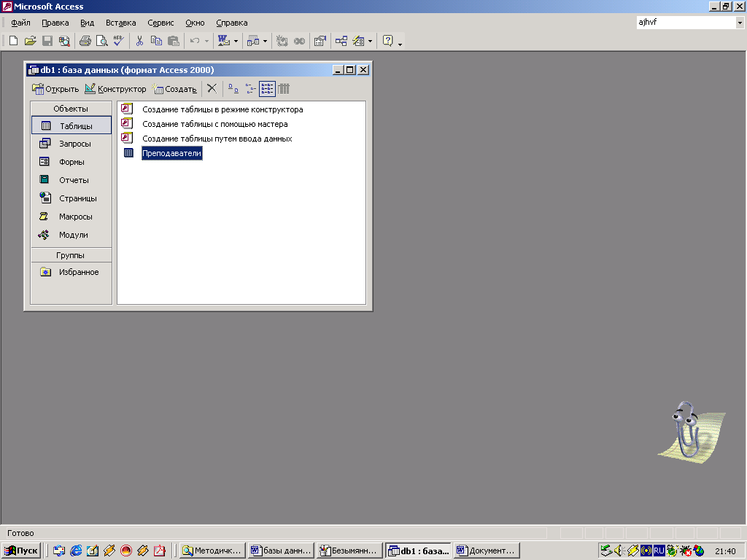Screen dimensions: 747x560
Task: Open the Справка menu
Action: point(232,23)
